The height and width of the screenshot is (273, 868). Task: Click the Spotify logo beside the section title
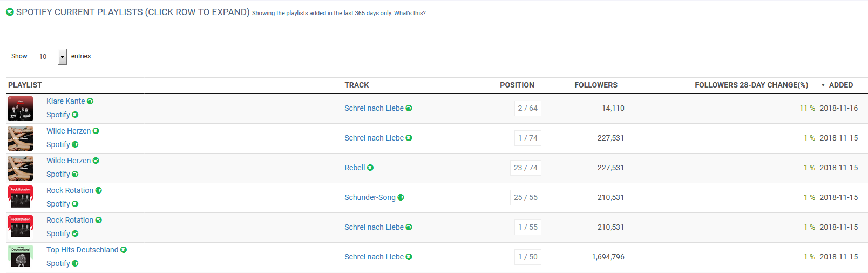[10, 12]
